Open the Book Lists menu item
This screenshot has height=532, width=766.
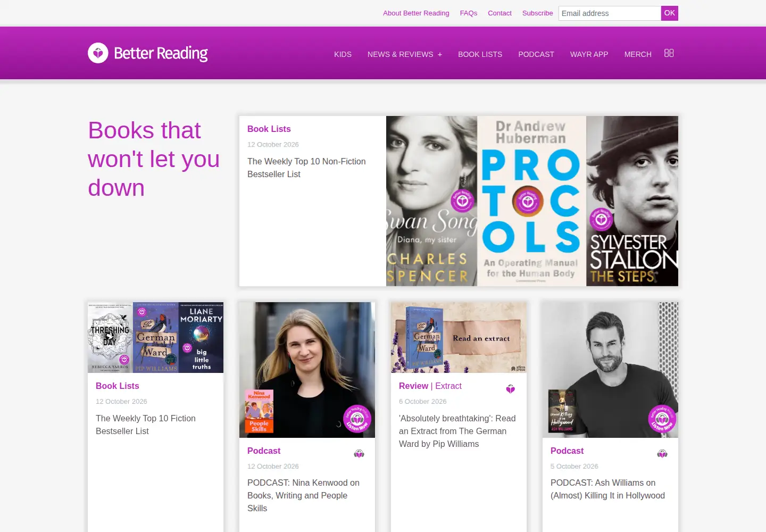(480, 54)
